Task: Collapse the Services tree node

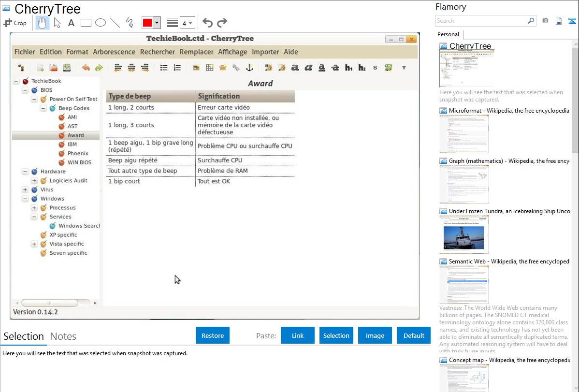Action: coord(34,217)
